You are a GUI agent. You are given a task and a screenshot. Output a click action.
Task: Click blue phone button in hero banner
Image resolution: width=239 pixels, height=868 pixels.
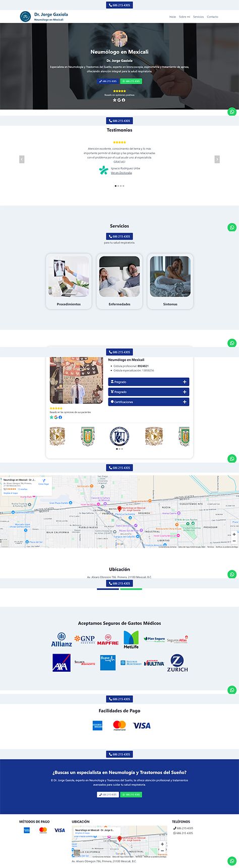(108, 81)
